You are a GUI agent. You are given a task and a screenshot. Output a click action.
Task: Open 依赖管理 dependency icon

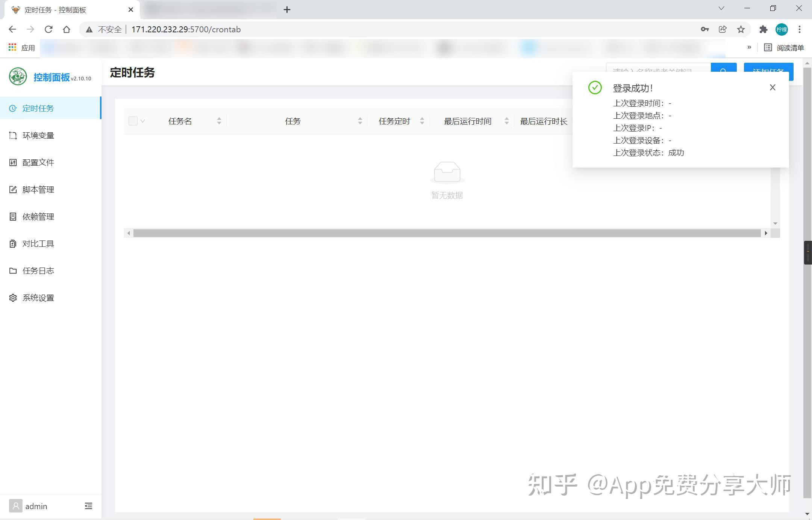(x=14, y=216)
